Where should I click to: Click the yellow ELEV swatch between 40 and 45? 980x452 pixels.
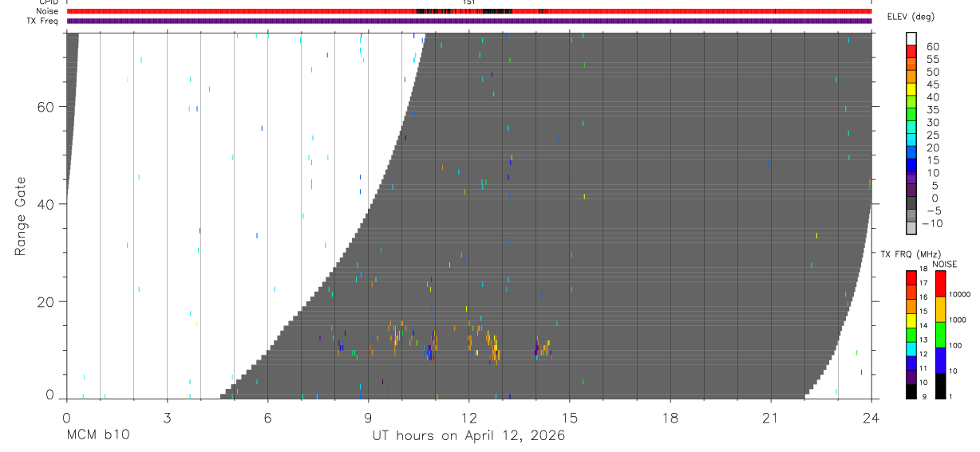coord(911,88)
